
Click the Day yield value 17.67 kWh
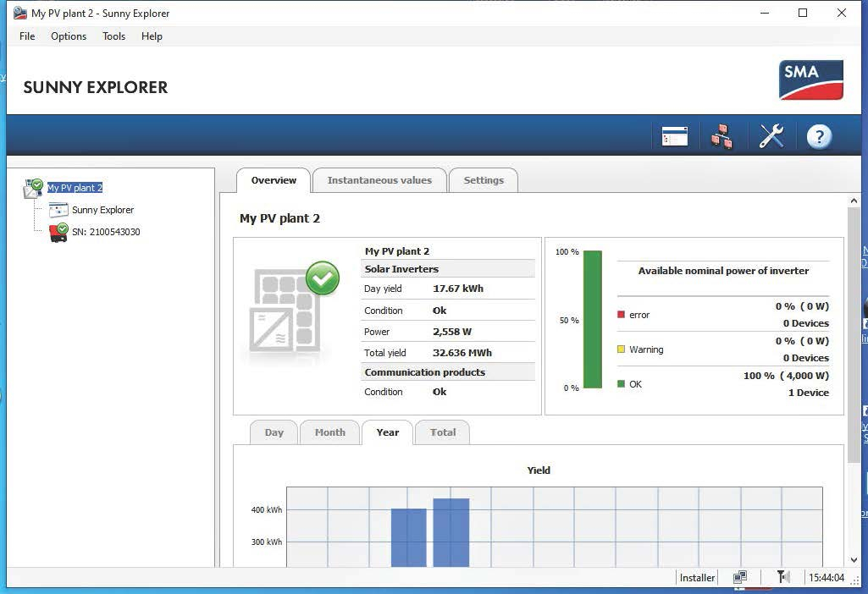pos(458,289)
